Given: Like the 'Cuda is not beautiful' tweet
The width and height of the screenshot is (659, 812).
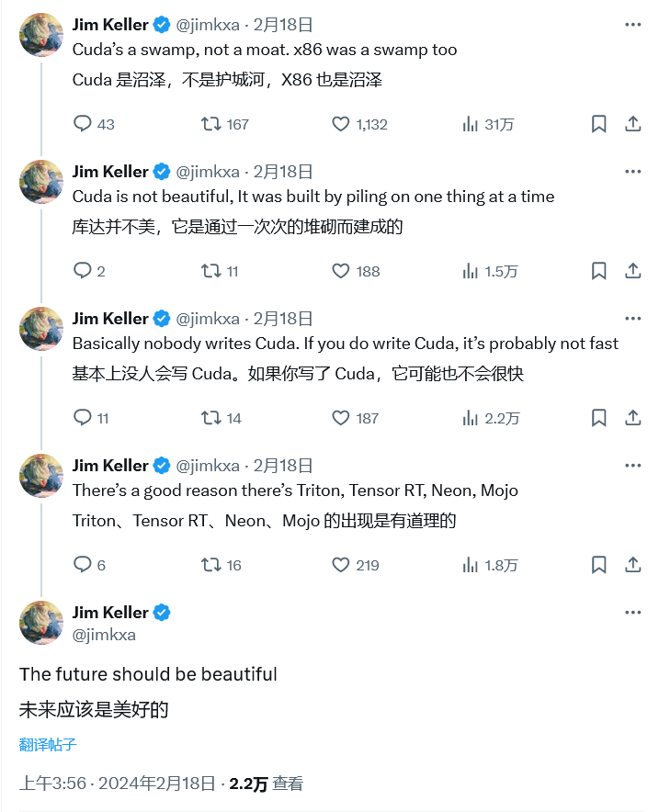Looking at the screenshot, I should 341,271.
